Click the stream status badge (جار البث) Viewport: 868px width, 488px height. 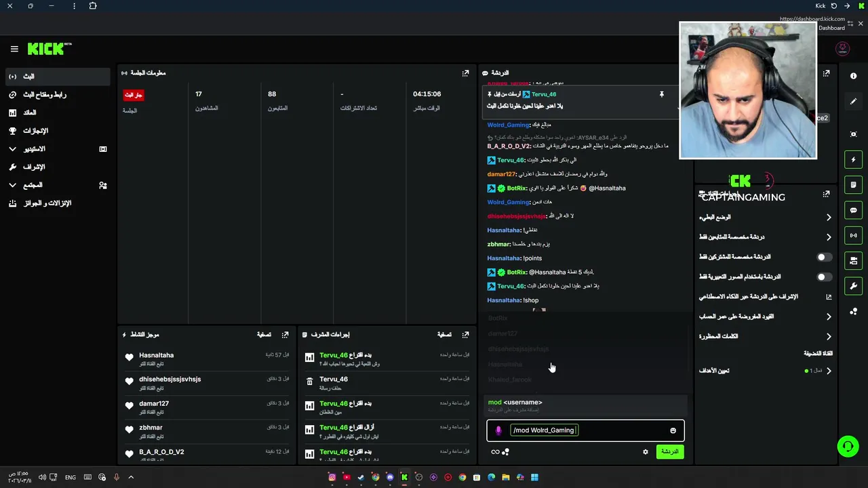(x=134, y=95)
